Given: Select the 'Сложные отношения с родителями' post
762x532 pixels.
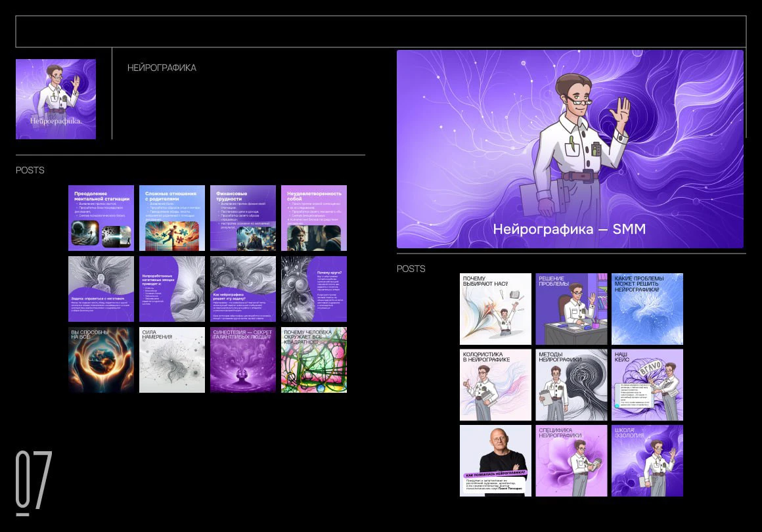Looking at the screenshot, I should [x=172, y=218].
